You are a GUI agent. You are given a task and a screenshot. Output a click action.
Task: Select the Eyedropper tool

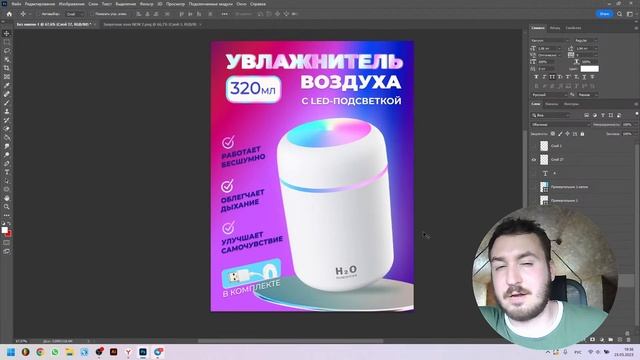point(7,85)
